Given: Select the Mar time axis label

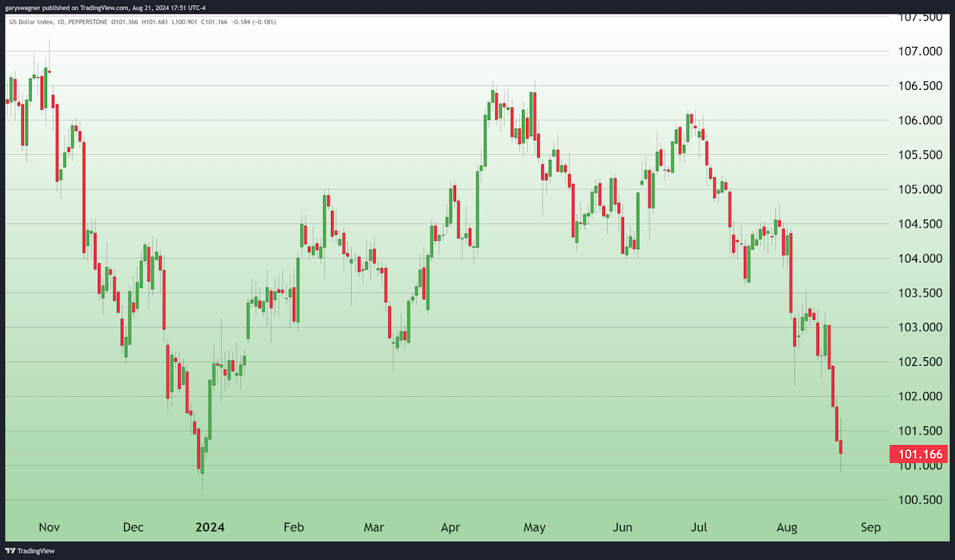Looking at the screenshot, I should pyautogui.click(x=373, y=527).
